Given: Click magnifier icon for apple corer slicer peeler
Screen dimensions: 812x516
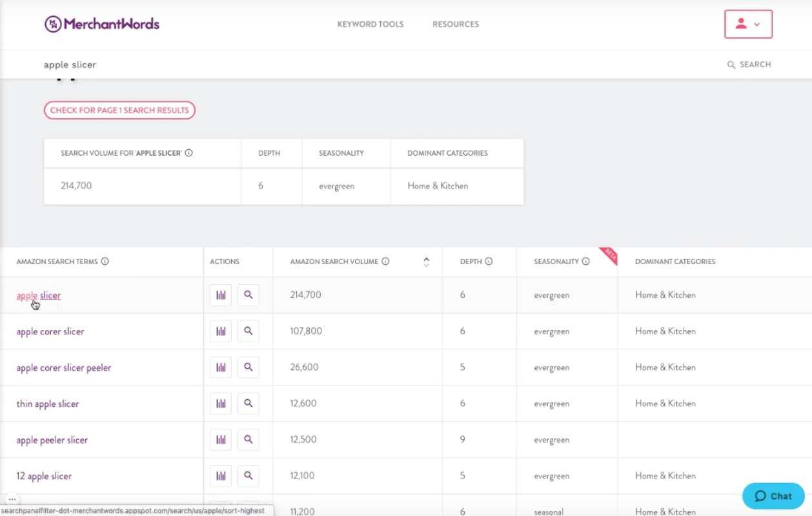Looking at the screenshot, I should coord(249,367).
